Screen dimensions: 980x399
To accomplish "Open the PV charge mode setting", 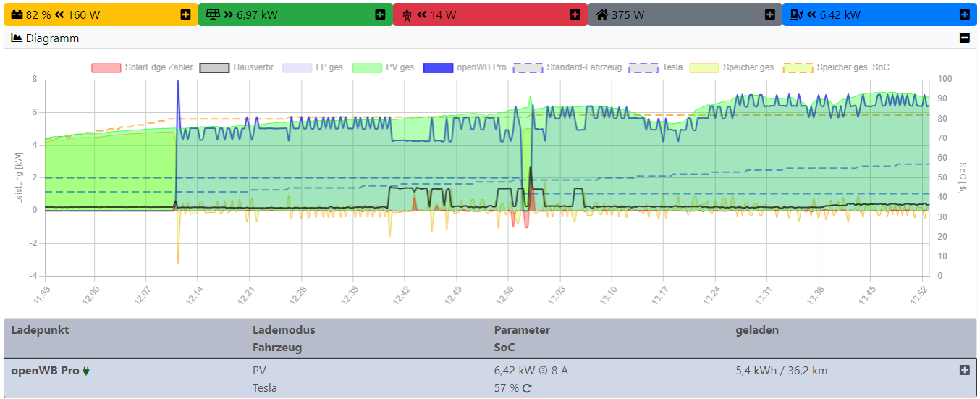I will coord(259,371).
